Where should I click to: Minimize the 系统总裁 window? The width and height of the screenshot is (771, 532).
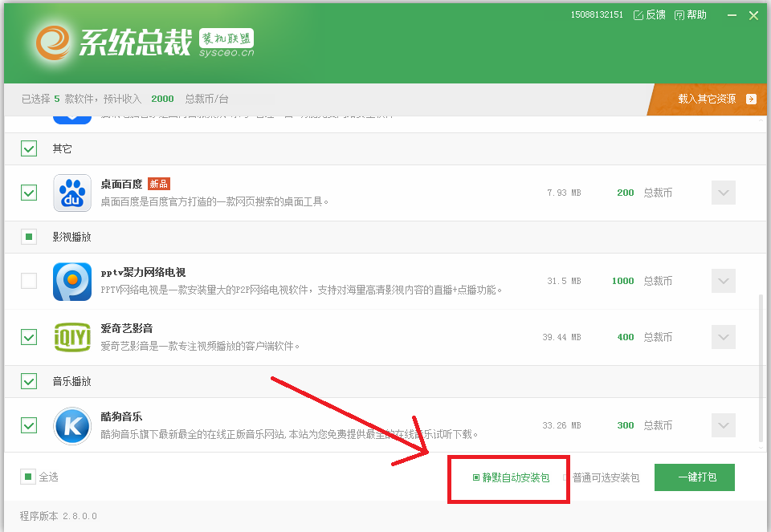pos(732,16)
